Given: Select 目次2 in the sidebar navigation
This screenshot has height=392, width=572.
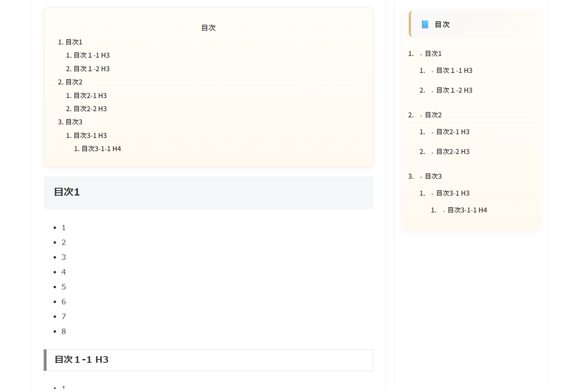Looking at the screenshot, I should pyautogui.click(x=433, y=114).
